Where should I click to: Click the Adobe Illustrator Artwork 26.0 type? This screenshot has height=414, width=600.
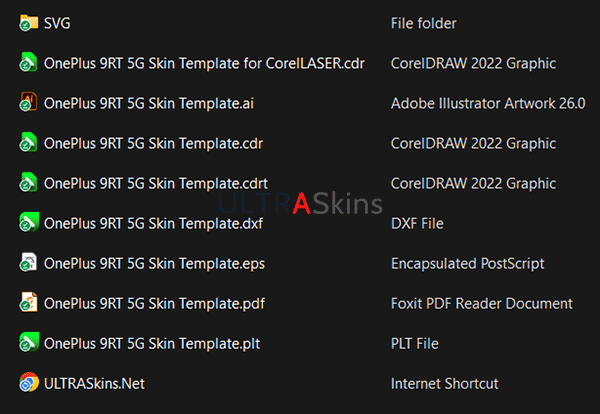(488, 103)
